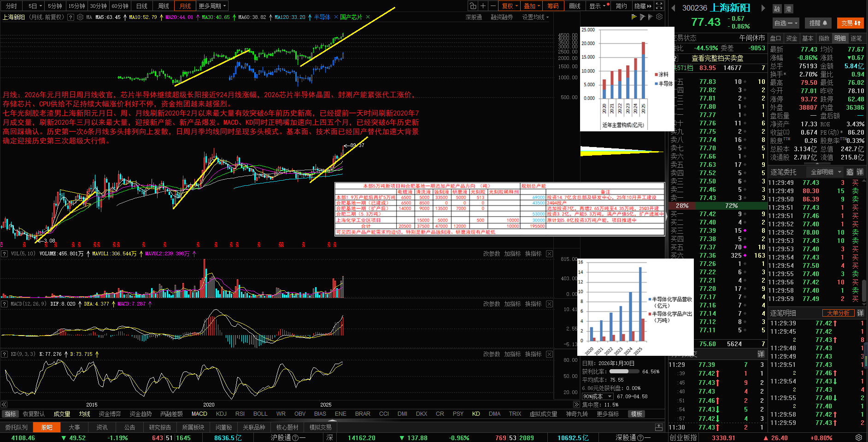Go to previous stock with left arrow

point(673,8)
